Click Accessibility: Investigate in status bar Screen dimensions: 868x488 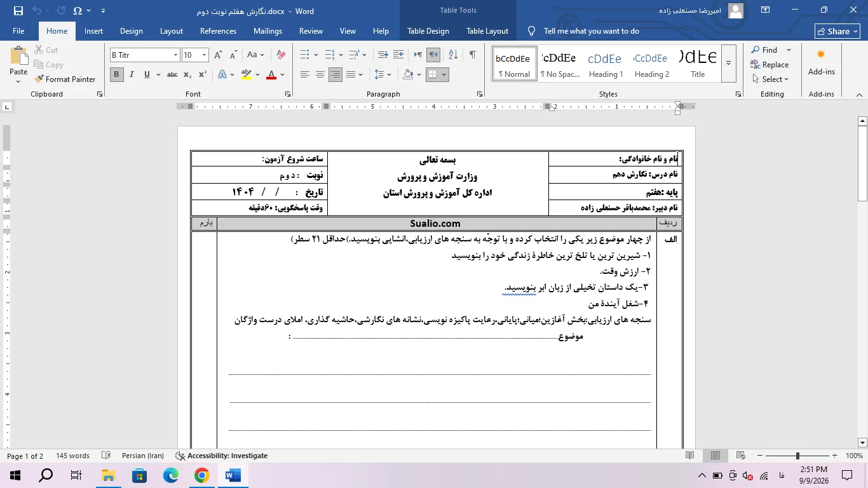click(221, 456)
